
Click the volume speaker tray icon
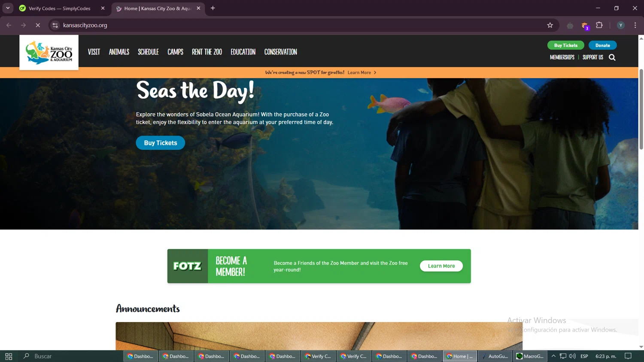point(572,356)
